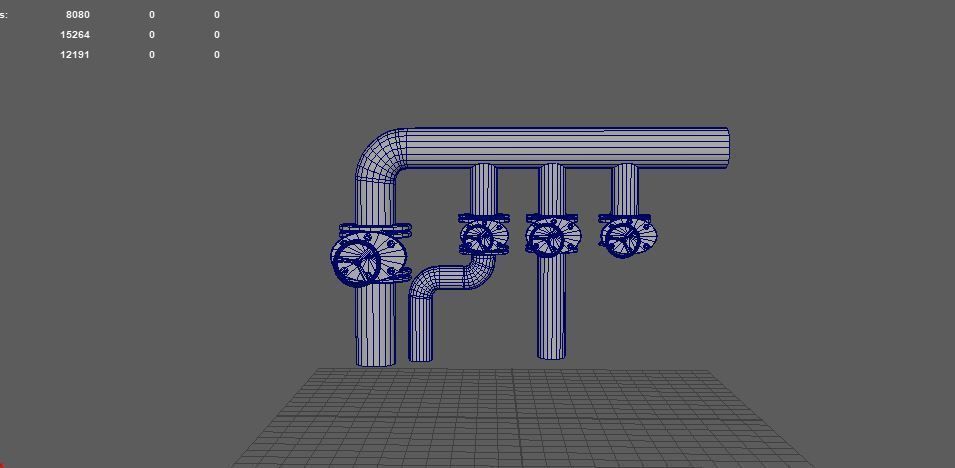Screen dimensions: 955x468
Task: Click the 12191 count value
Action: click(75, 55)
